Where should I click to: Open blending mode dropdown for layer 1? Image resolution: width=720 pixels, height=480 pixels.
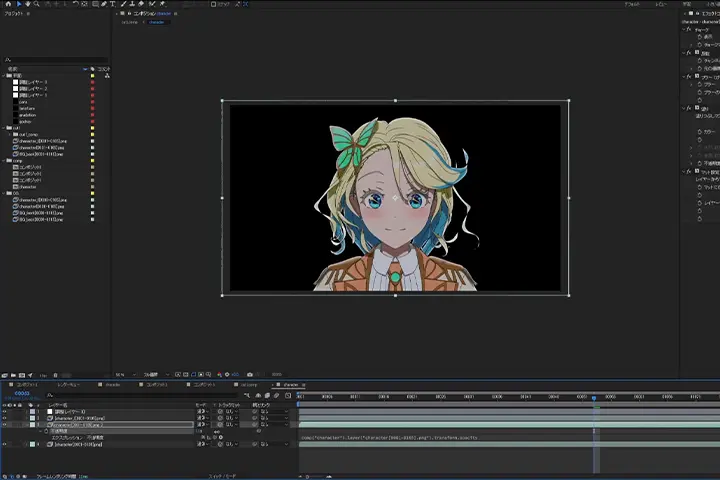click(203, 412)
